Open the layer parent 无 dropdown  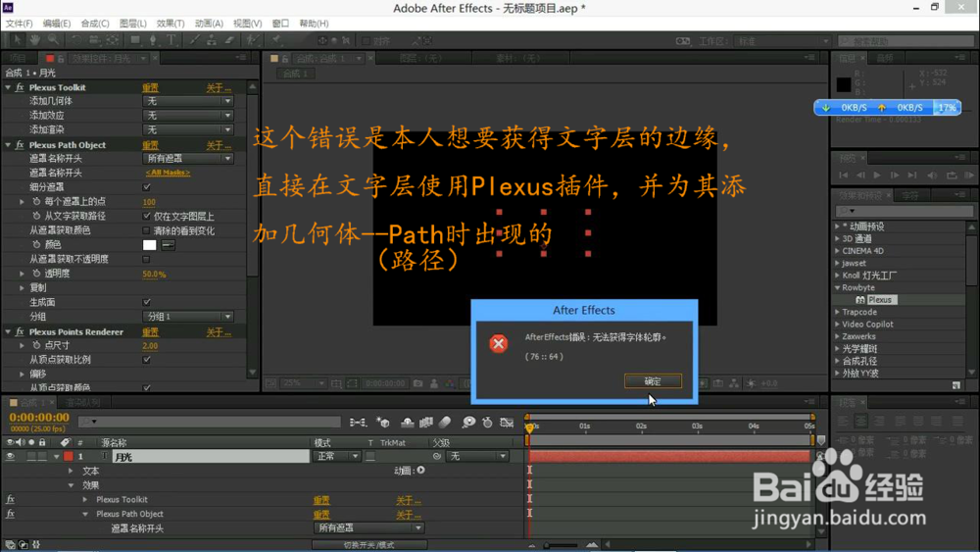[x=478, y=457]
